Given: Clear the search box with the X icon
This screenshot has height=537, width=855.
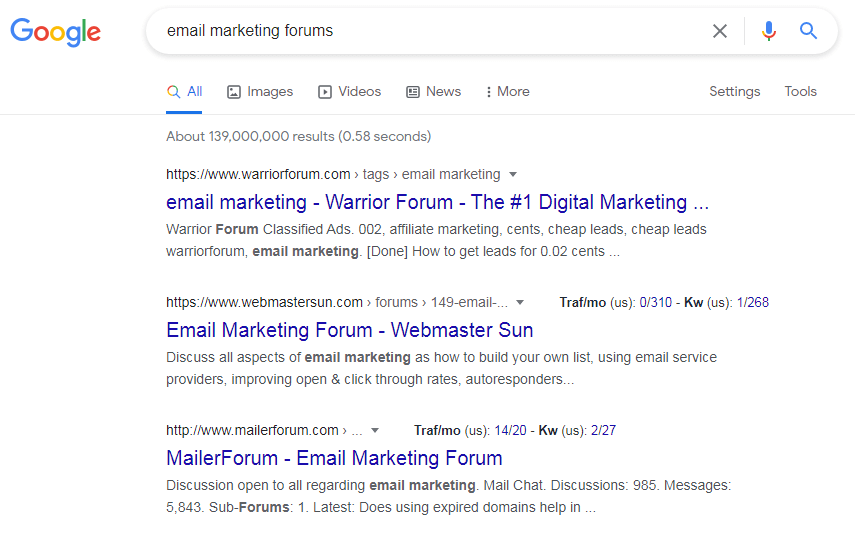Looking at the screenshot, I should click(720, 31).
